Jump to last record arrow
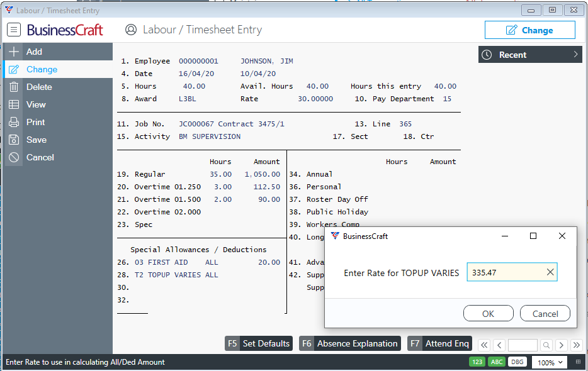This screenshot has width=588, height=371. coord(577,345)
